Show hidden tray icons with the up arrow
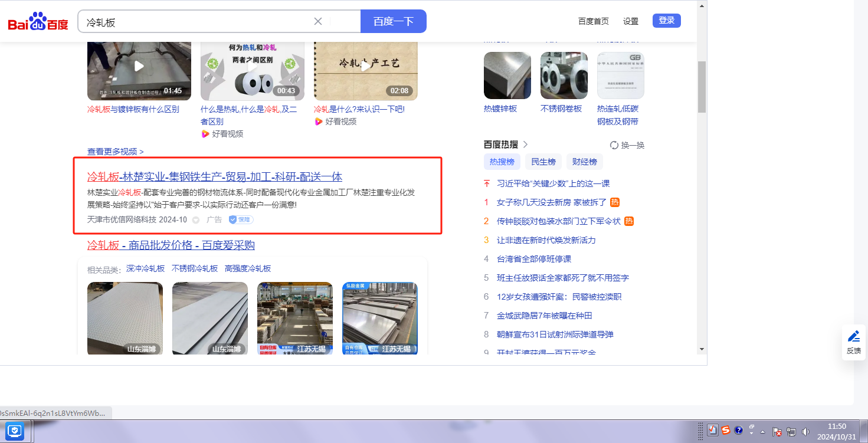Screen dimensions: 868x443 tap(762, 431)
